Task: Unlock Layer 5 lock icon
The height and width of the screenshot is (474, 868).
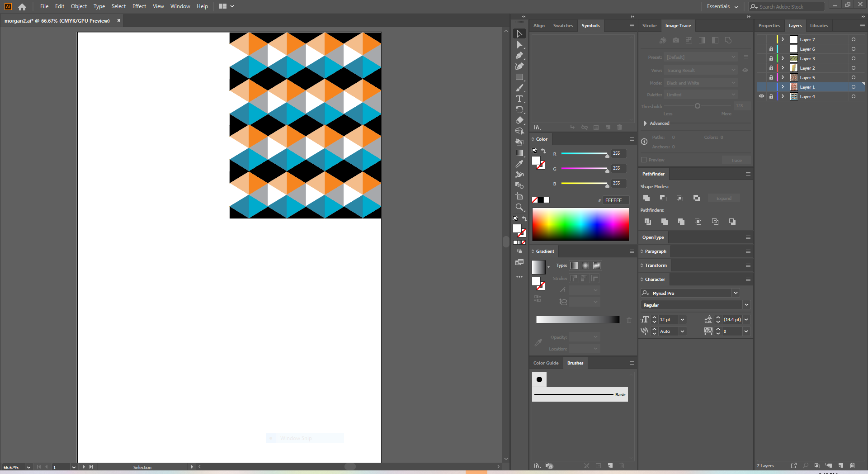Action: [x=771, y=77]
